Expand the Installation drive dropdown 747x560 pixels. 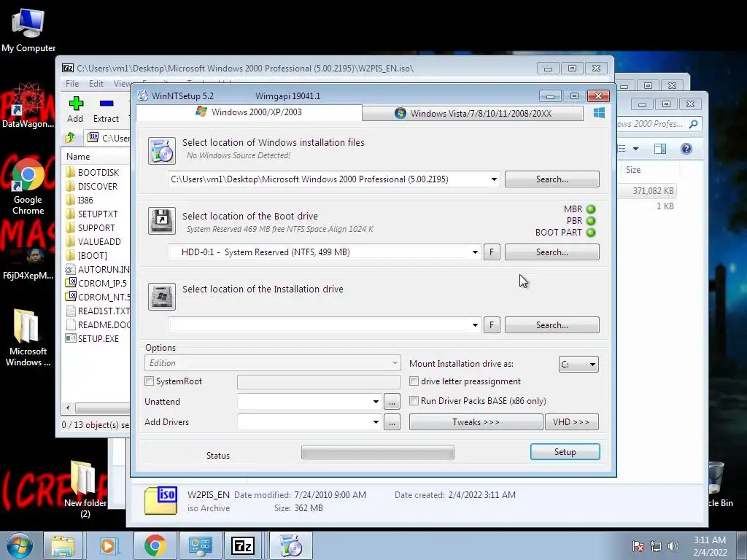point(475,325)
